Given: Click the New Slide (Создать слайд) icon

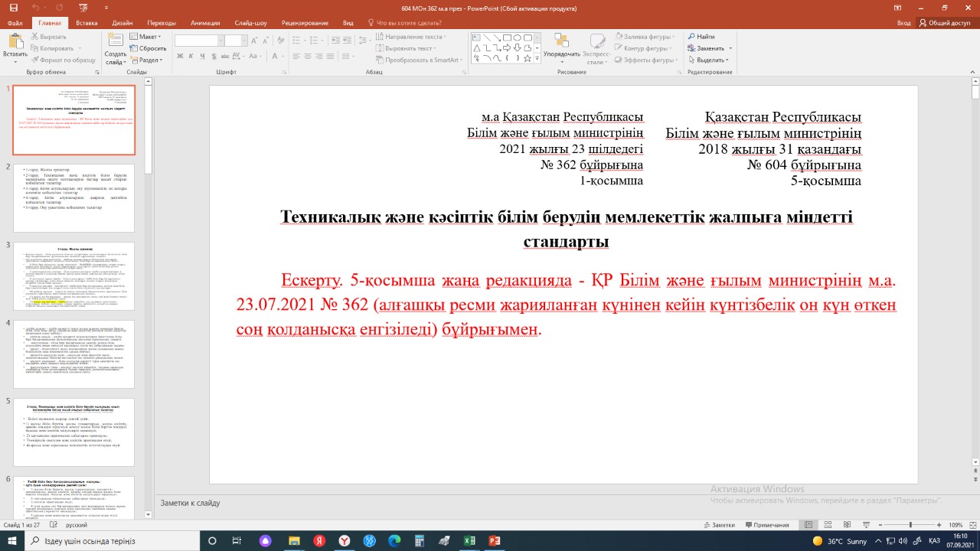Looking at the screenshot, I should coord(116,41).
